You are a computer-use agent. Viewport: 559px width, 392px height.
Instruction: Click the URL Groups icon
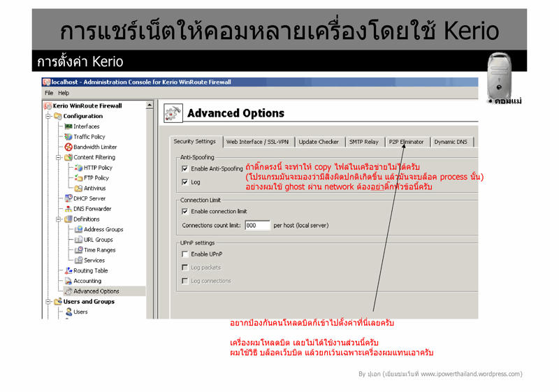[79, 240]
